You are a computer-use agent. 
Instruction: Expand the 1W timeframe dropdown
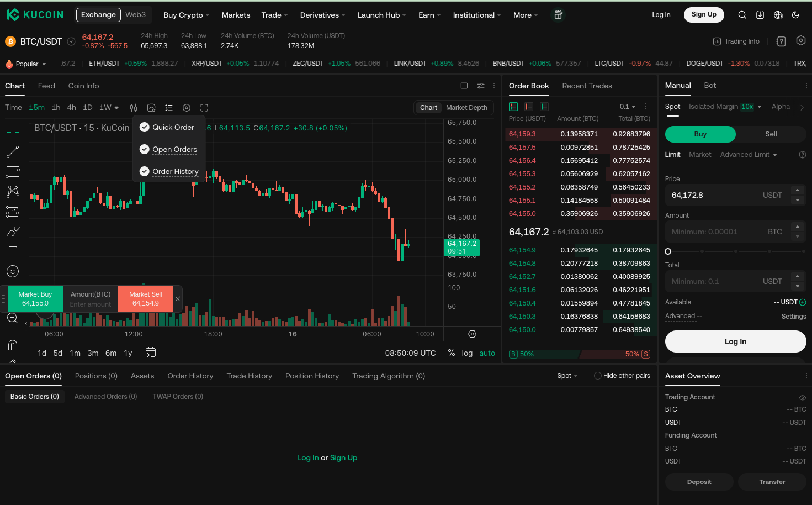(109, 108)
